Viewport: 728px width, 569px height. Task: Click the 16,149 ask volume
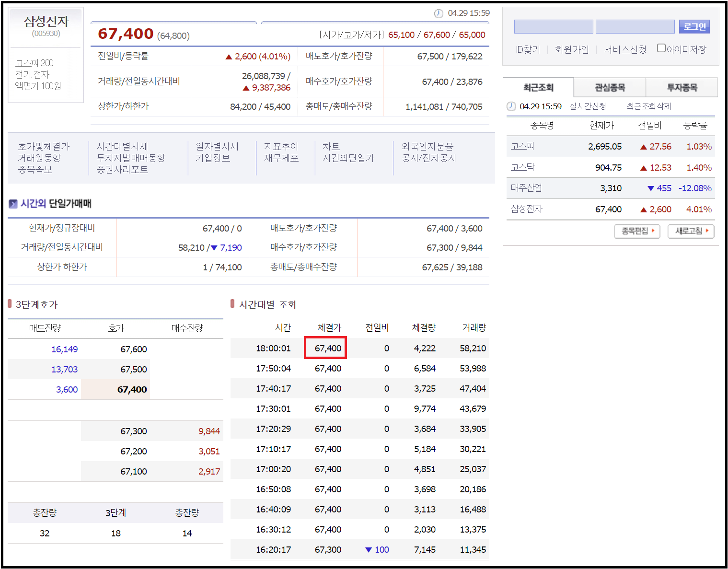point(64,349)
